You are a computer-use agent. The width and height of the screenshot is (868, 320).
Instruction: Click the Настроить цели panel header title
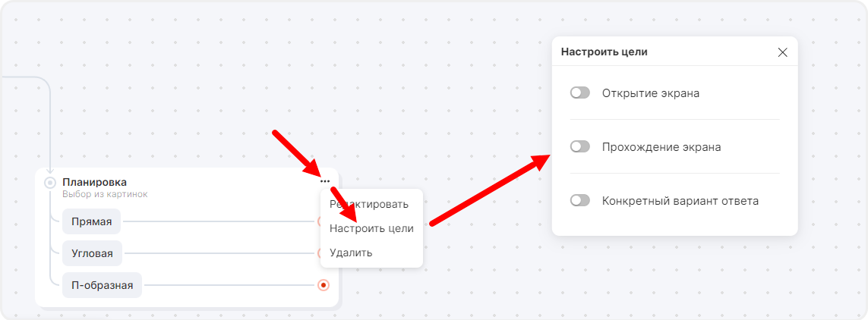[x=604, y=52]
